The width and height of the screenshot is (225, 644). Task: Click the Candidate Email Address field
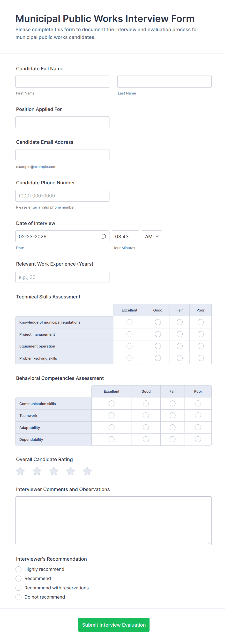[x=62, y=155]
